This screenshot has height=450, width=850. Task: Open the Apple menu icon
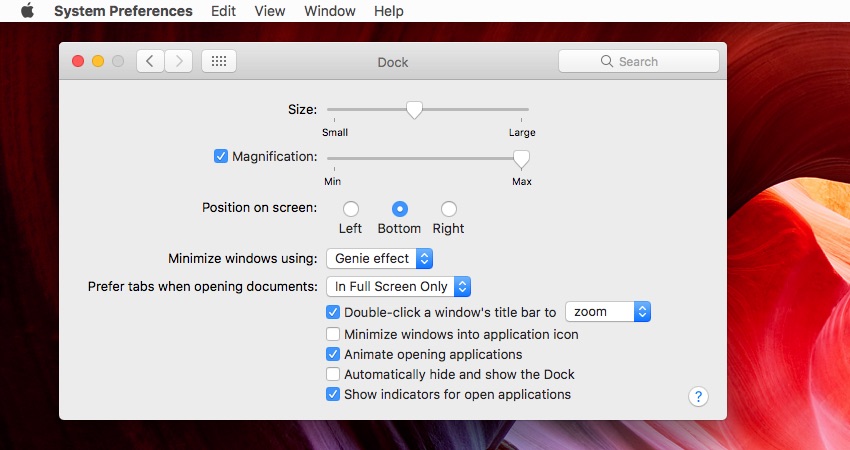click(x=28, y=11)
